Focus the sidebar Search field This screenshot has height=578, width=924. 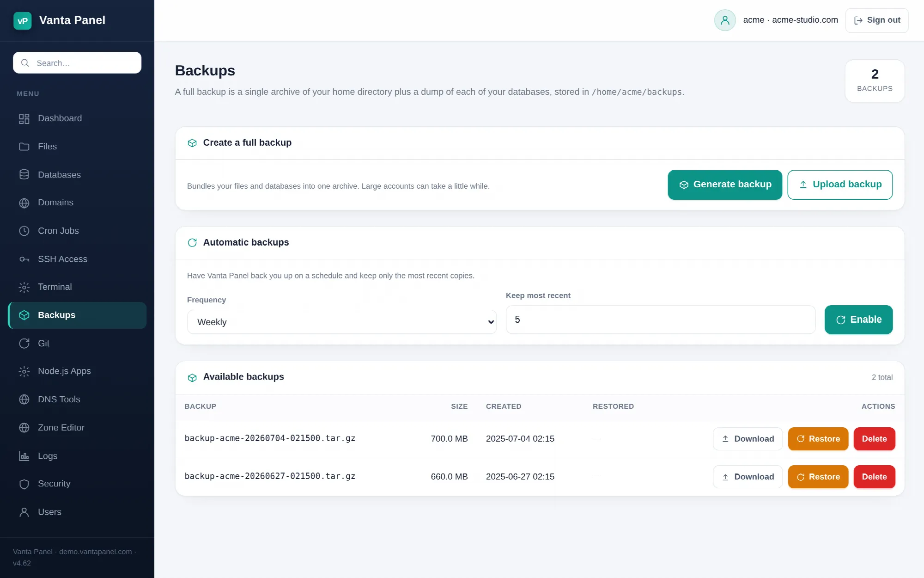pyautogui.click(x=77, y=63)
